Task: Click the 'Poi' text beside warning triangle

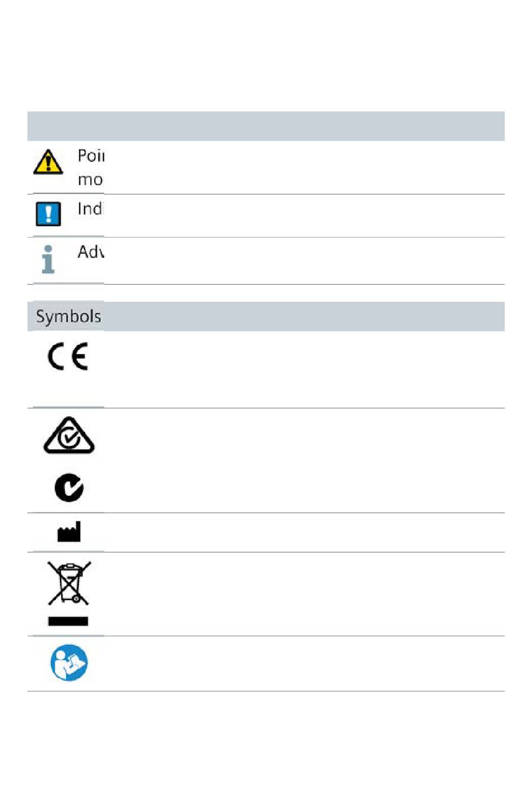Action: 91,155
